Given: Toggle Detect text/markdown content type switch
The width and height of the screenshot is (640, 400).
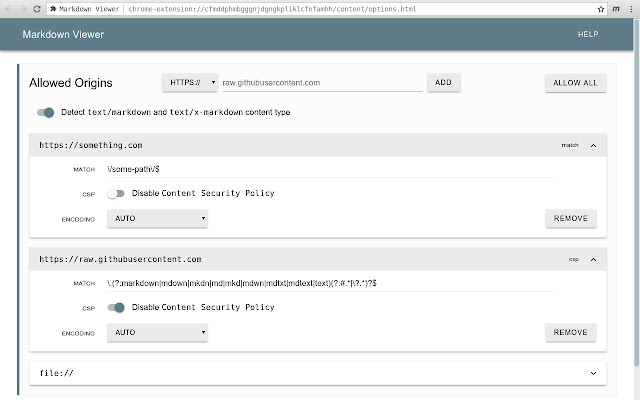Looking at the screenshot, I should pyautogui.click(x=45, y=112).
